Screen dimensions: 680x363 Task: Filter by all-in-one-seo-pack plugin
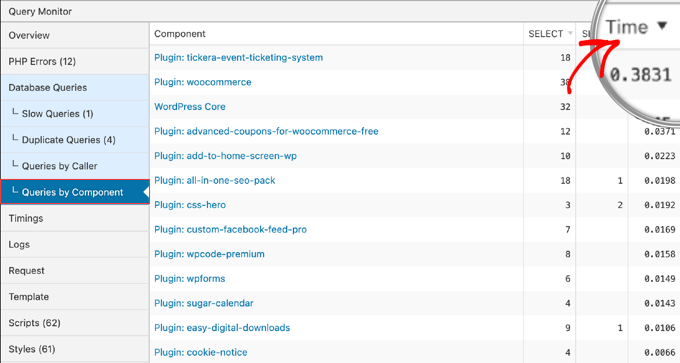click(x=215, y=180)
